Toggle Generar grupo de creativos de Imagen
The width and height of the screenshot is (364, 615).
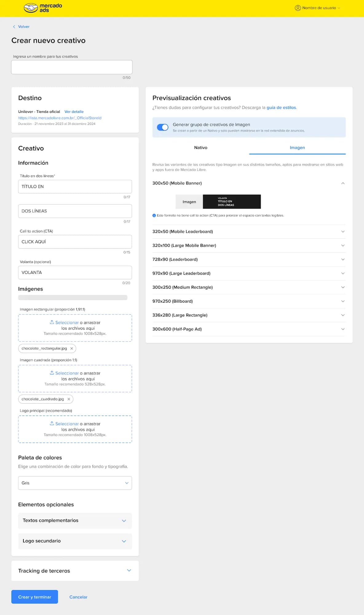163,127
